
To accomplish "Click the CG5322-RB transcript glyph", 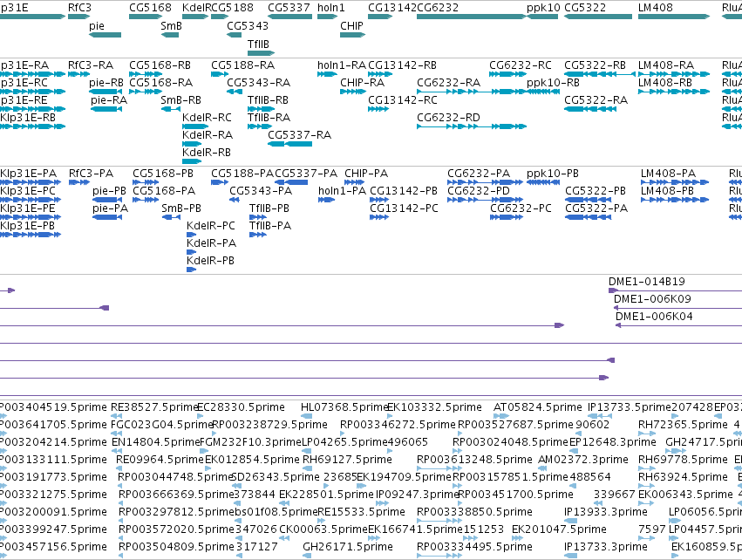I will 600,74.
